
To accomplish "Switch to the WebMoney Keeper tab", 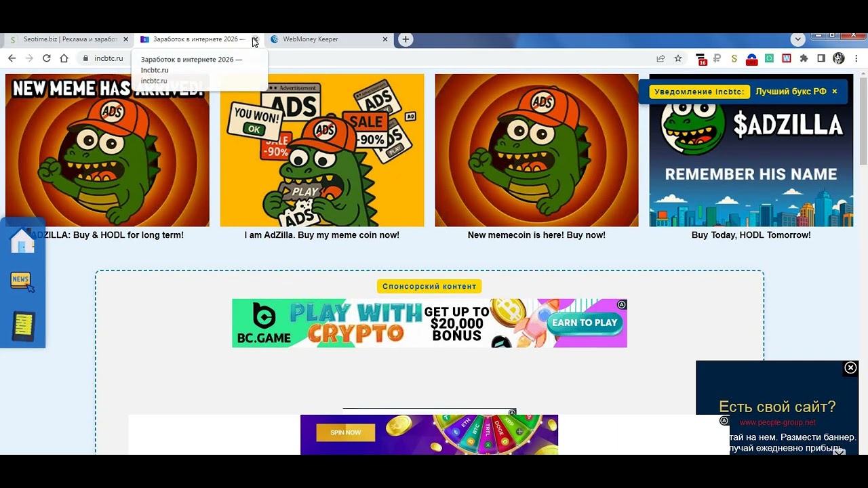I will click(328, 39).
